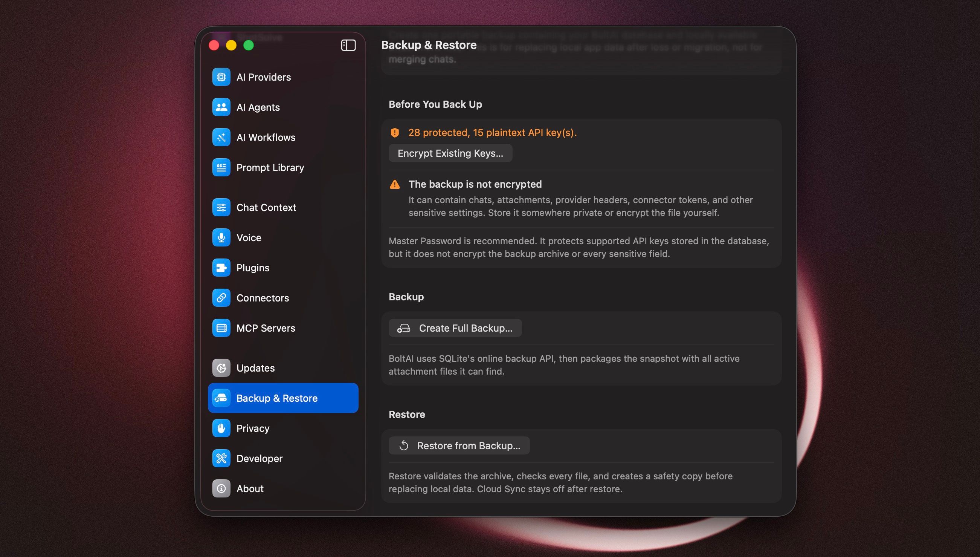Click the About info icon
The height and width of the screenshot is (557, 980).
tap(221, 488)
